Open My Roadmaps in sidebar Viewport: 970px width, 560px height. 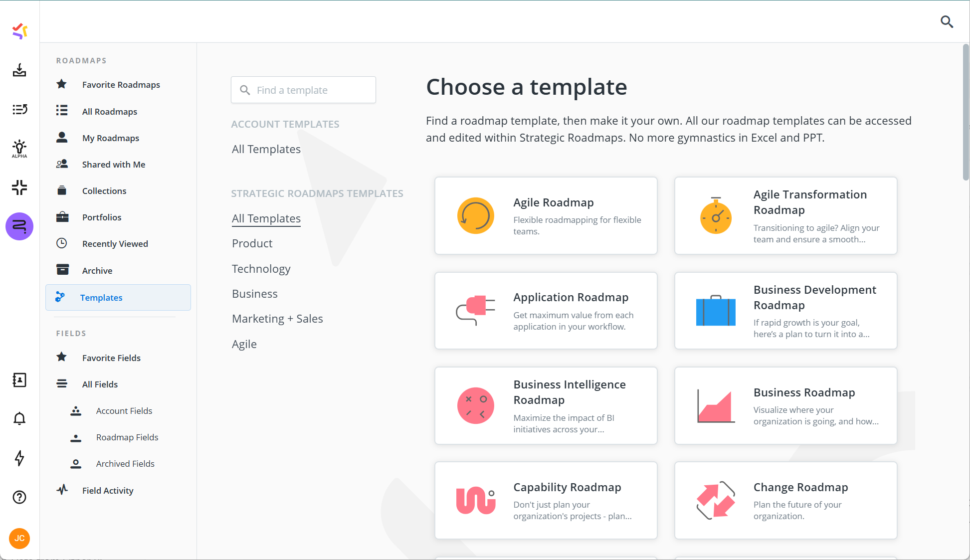pyautogui.click(x=110, y=138)
